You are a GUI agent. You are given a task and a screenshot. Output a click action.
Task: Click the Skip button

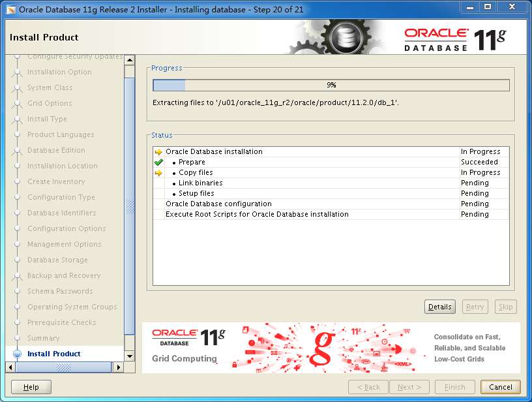(506, 307)
